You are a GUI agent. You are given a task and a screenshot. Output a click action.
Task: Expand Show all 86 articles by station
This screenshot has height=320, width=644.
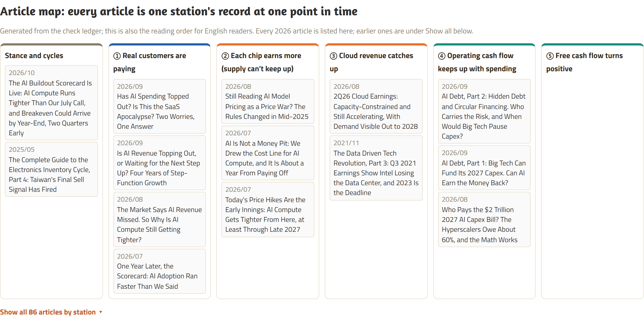(x=51, y=312)
